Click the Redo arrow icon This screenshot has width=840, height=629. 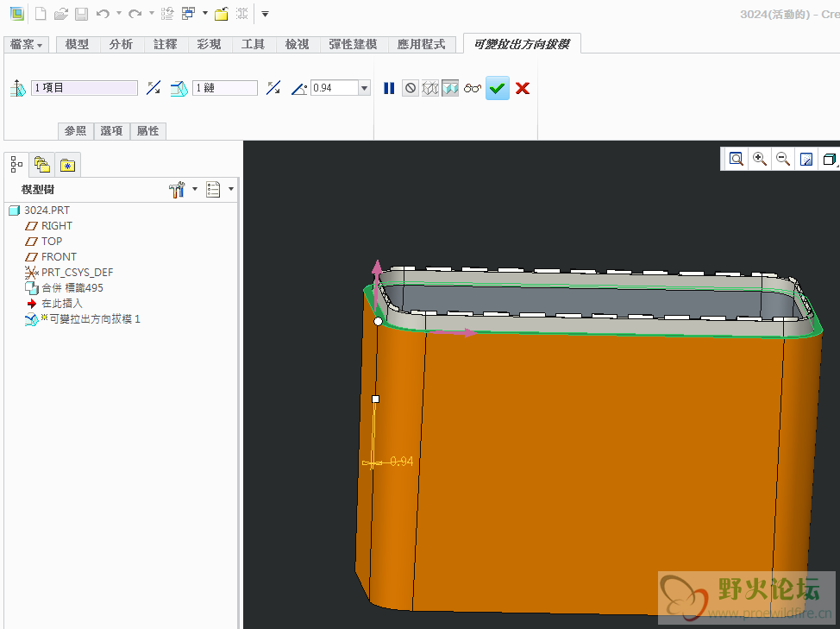click(x=135, y=14)
